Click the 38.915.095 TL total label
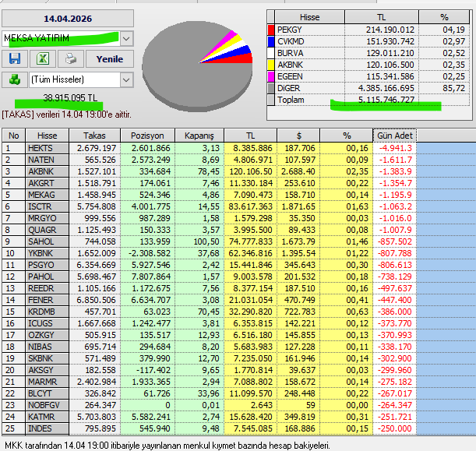 (70, 97)
